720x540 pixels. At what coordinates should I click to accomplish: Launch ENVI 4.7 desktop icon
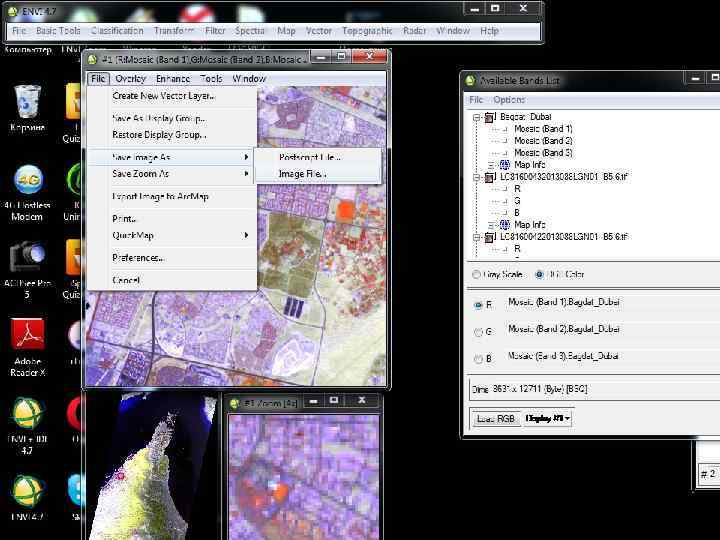click(x=28, y=491)
